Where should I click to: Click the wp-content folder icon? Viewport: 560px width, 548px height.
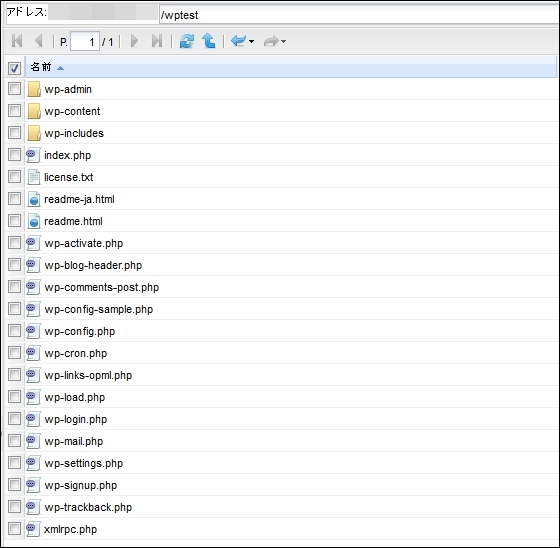coord(34,111)
